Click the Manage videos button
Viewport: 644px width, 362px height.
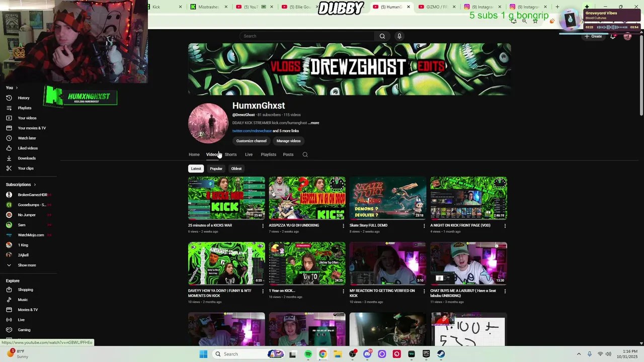[288, 141]
